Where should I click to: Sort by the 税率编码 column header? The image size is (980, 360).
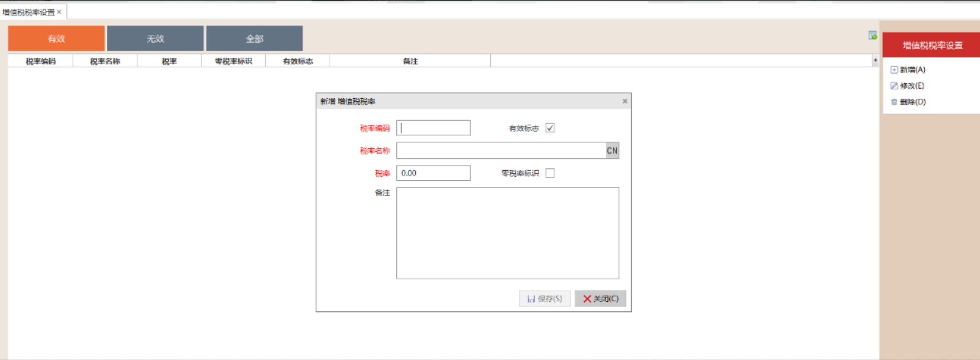tap(41, 61)
